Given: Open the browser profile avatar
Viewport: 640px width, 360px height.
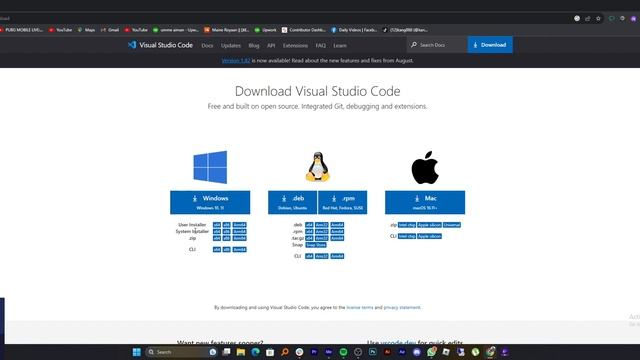Looking at the screenshot, I should (633, 18).
